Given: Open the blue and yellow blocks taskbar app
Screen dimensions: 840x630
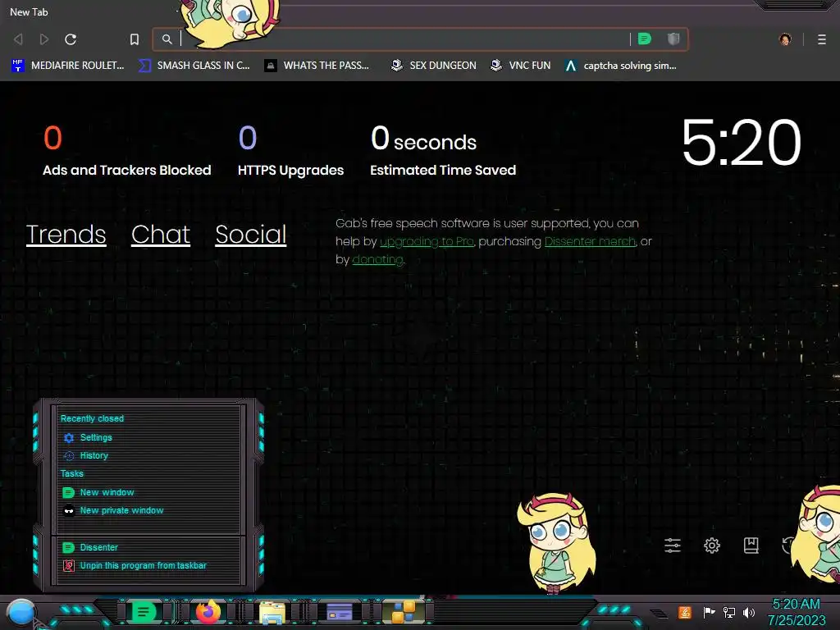Looking at the screenshot, I should pos(404,612).
